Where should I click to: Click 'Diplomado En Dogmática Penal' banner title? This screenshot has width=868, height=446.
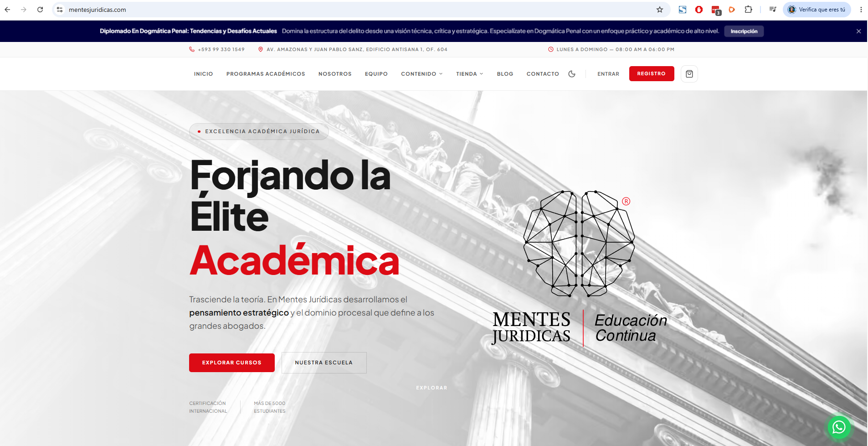tap(188, 31)
